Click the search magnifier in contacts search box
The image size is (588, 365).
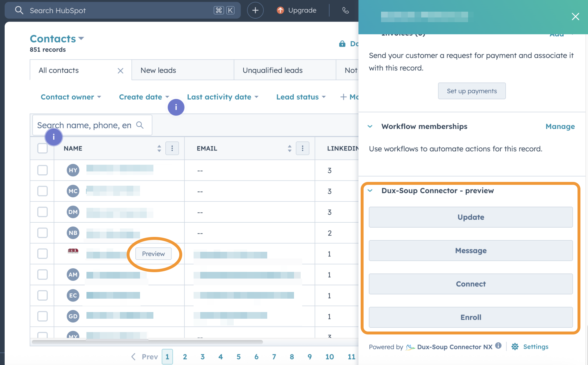140,125
